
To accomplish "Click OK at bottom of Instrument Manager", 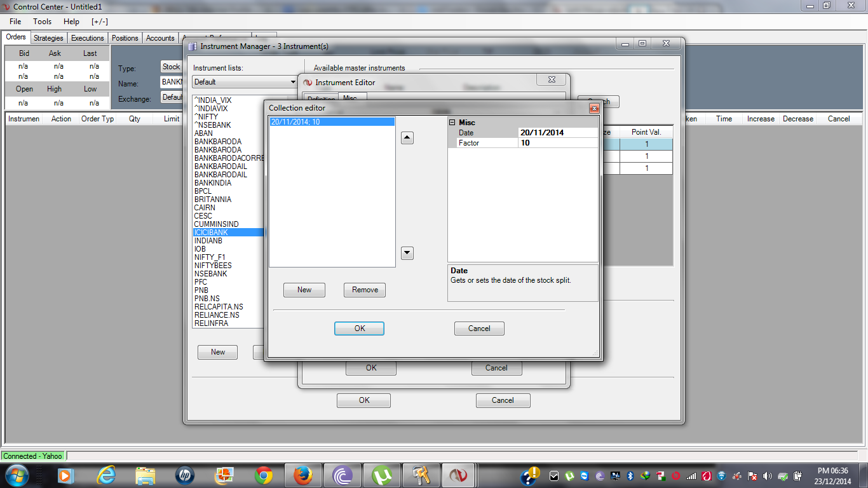I will (x=363, y=400).
